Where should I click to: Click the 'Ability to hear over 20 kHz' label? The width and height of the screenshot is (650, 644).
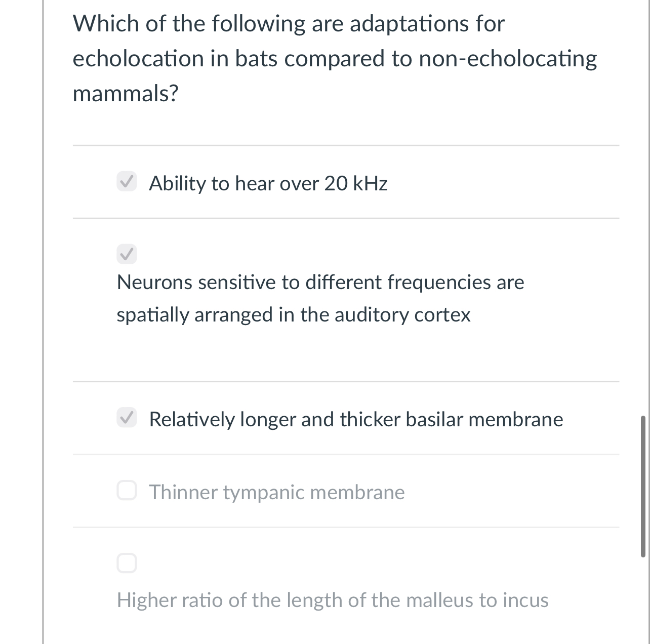pyautogui.click(x=268, y=183)
